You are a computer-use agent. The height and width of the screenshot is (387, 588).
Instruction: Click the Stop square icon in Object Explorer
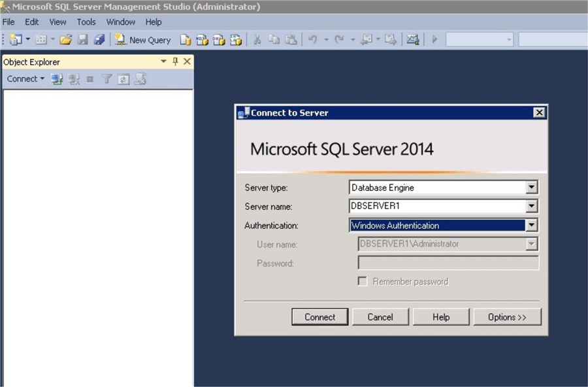[90, 79]
